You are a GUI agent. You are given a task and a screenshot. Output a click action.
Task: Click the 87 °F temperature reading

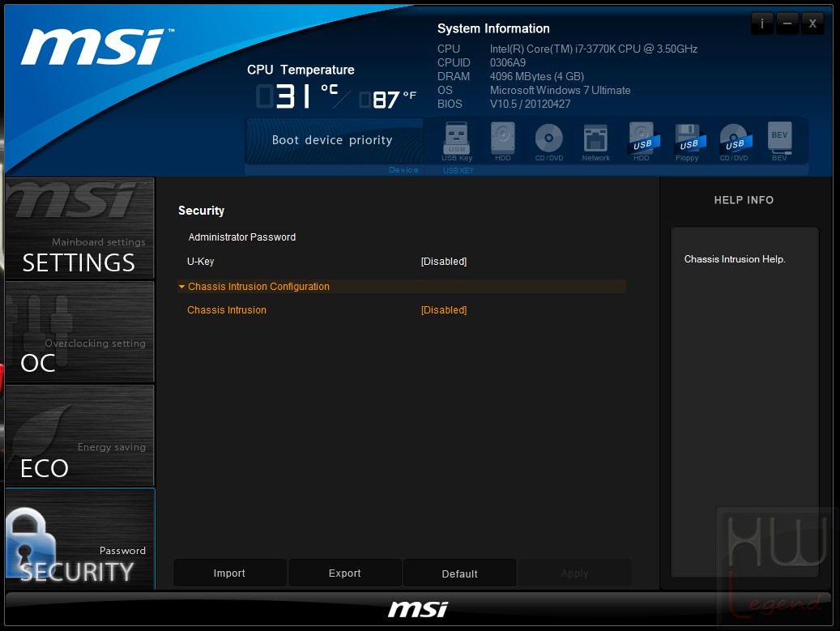click(x=388, y=99)
